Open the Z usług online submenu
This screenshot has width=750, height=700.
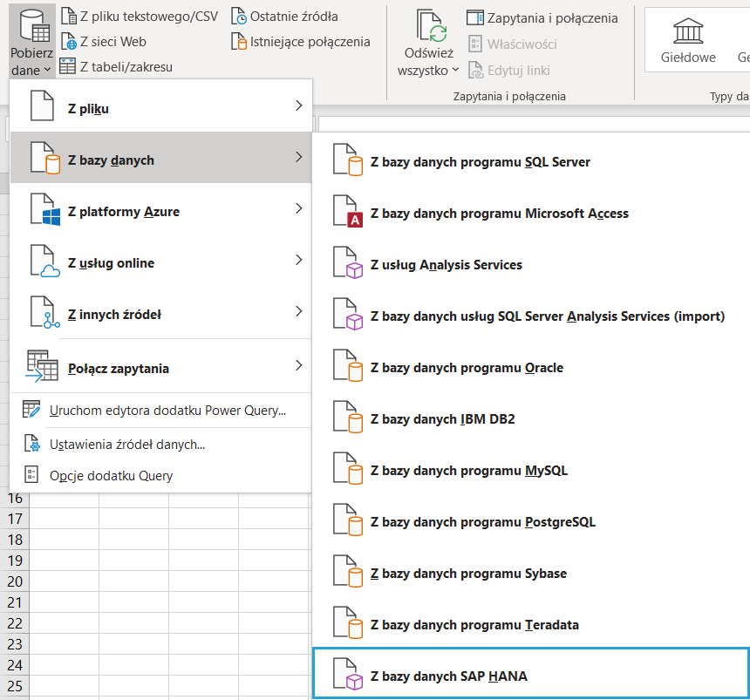(160, 262)
